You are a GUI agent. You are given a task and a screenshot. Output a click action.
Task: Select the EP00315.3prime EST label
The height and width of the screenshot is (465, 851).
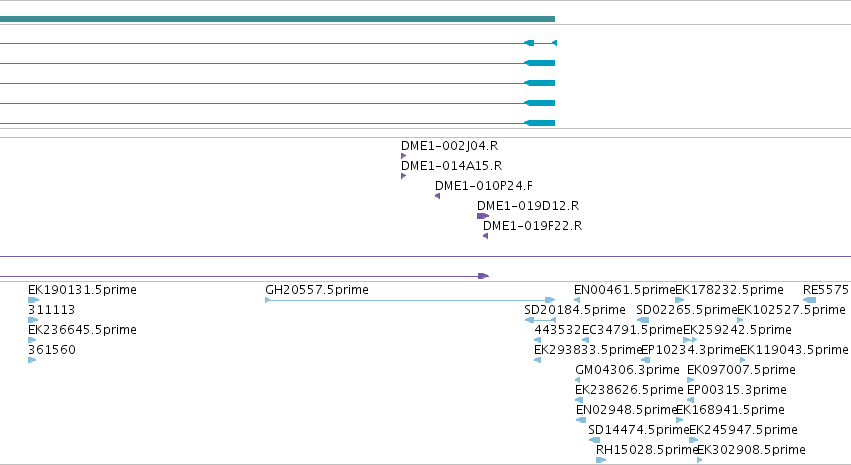pyautogui.click(x=736, y=391)
